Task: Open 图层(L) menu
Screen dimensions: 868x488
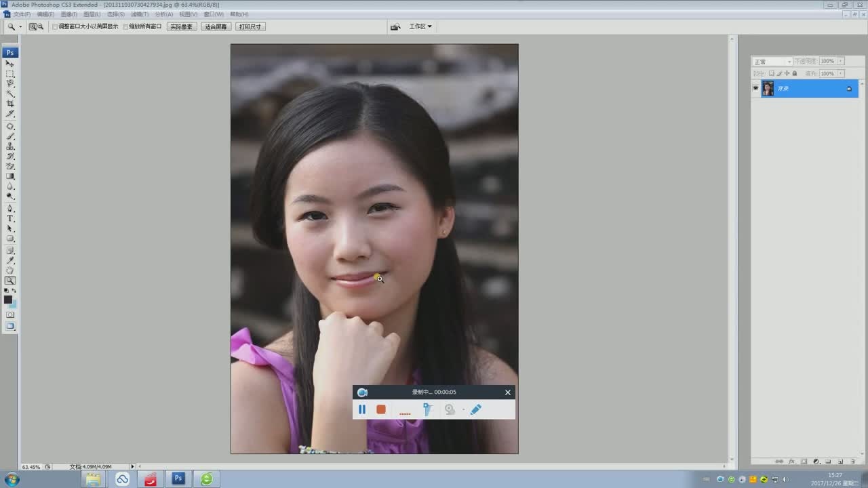Action: (92, 14)
